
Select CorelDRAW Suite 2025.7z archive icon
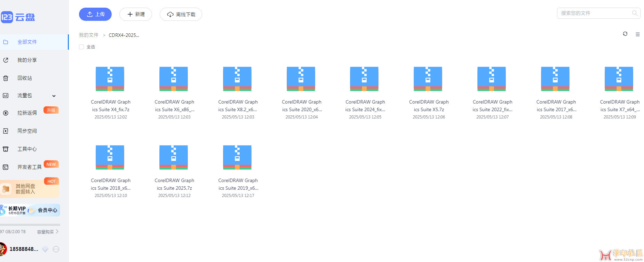coord(174,157)
